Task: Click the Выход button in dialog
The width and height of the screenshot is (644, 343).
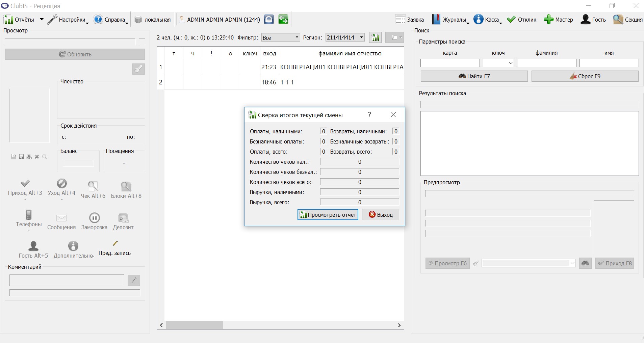Action: [381, 215]
